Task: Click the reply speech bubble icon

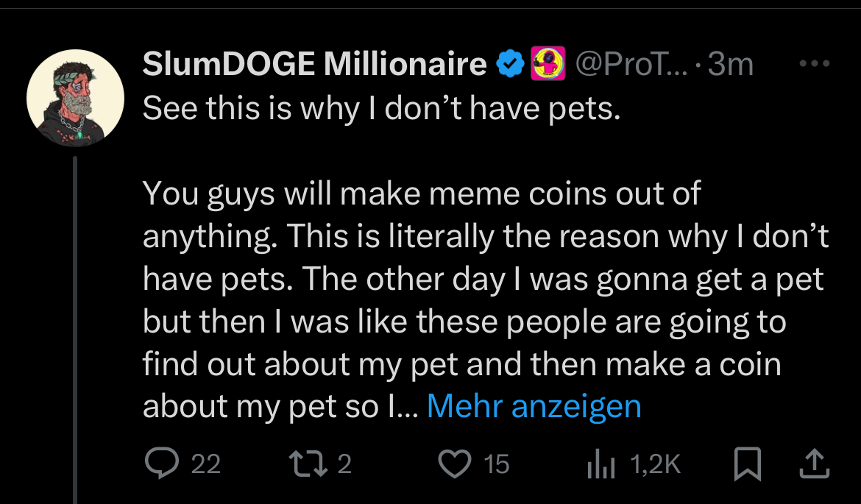Action: point(162,463)
